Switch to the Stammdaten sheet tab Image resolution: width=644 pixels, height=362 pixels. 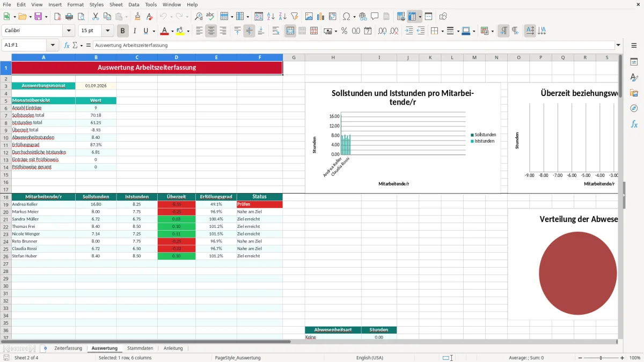click(x=140, y=348)
